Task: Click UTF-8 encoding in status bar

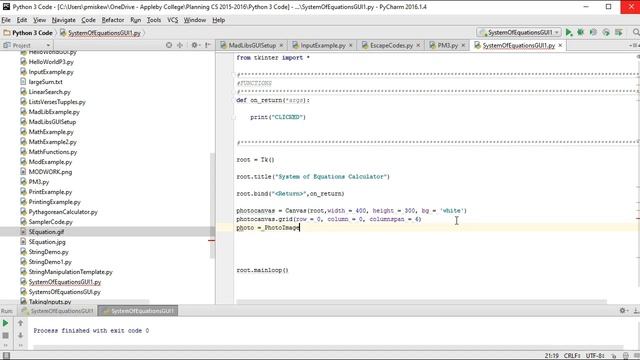Action: 595,356
